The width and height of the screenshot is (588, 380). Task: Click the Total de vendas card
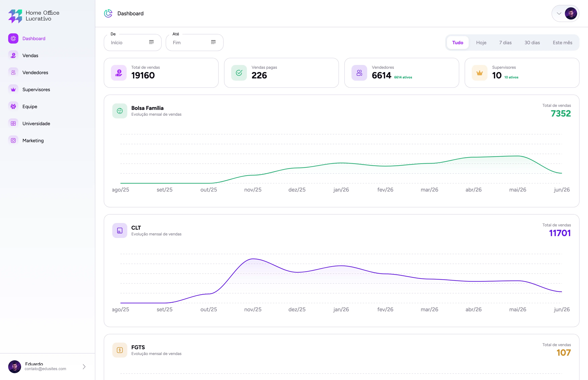tap(161, 73)
